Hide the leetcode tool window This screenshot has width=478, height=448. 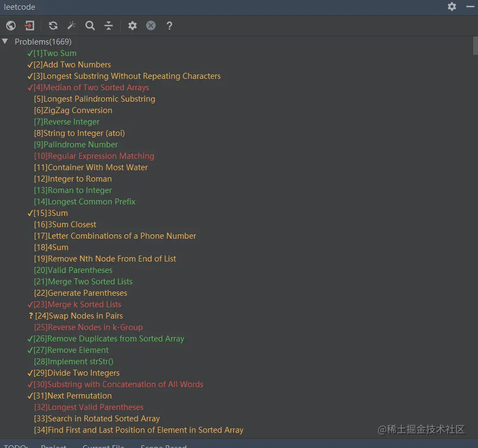point(470,7)
